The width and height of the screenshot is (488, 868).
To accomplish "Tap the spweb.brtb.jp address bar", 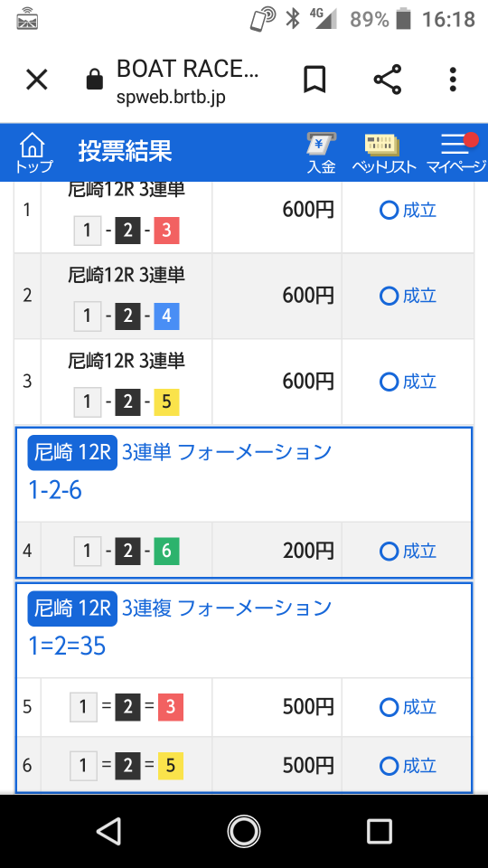I will click(188, 80).
